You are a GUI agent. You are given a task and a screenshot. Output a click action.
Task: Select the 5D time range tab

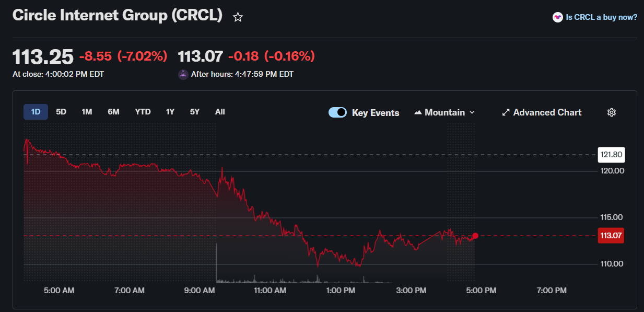pyautogui.click(x=61, y=112)
